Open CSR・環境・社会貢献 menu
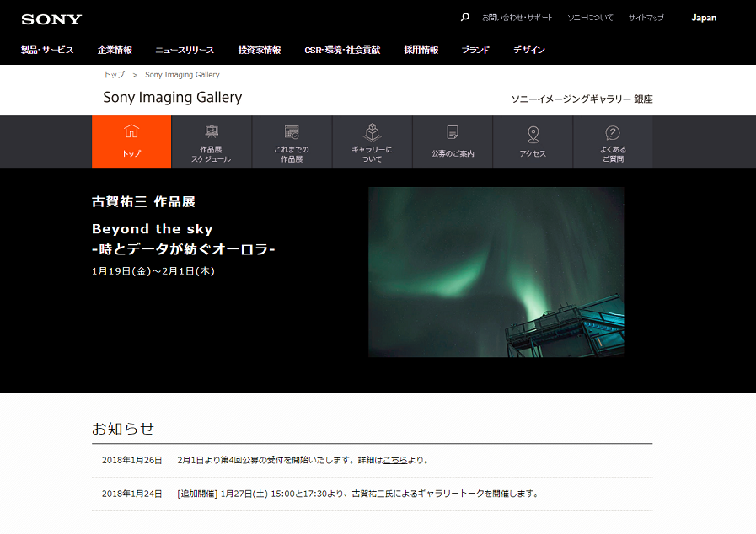This screenshot has height=534, width=756. tap(342, 50)
